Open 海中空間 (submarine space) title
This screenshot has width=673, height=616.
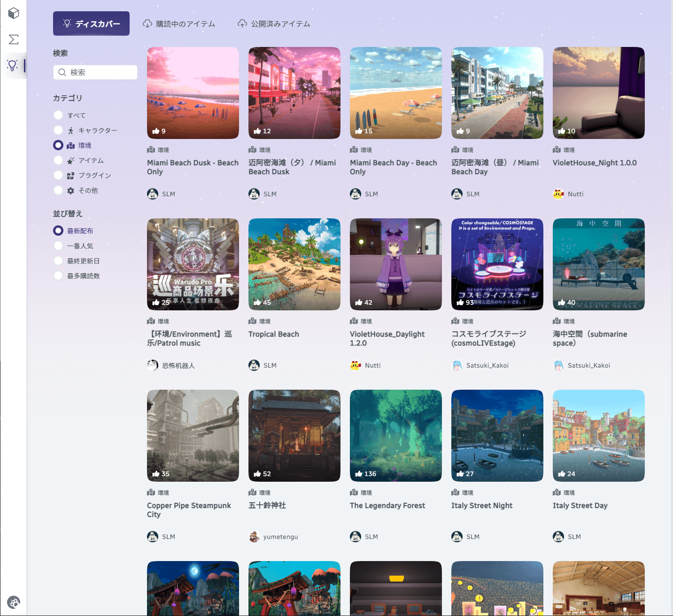(590, 339)
